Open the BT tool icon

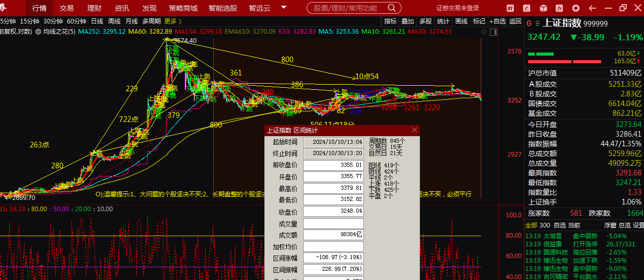[x=511, y=8]
